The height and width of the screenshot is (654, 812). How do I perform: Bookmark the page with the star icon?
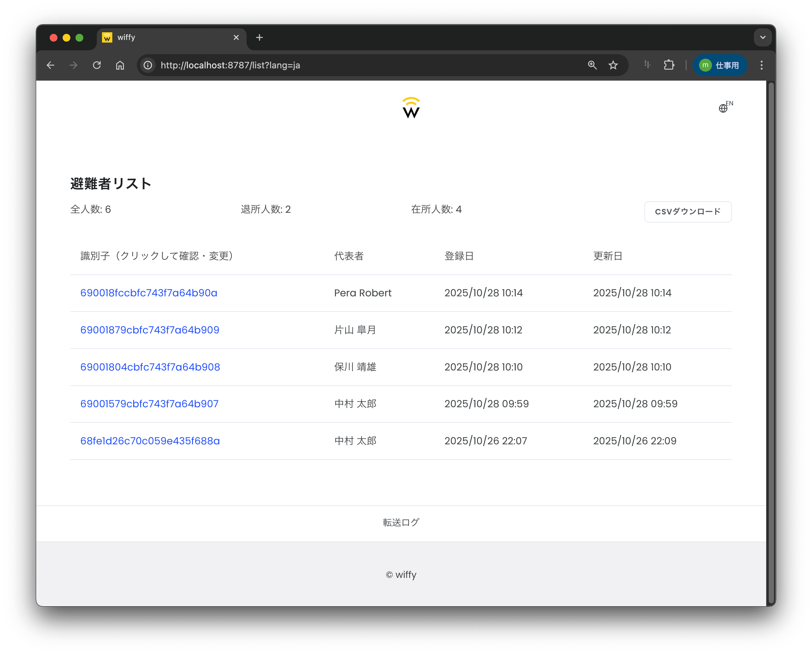(x=613, y=65)
